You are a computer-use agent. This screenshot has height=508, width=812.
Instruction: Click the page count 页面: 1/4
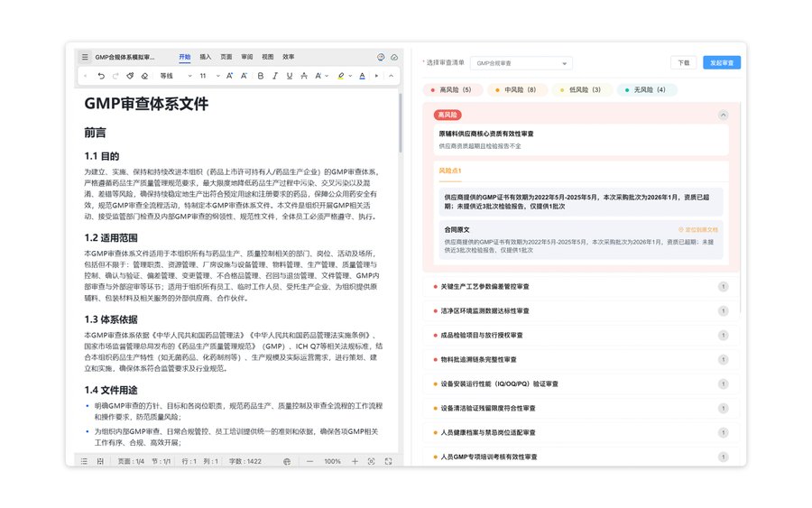pyautogui.click(x=131, y=461)
